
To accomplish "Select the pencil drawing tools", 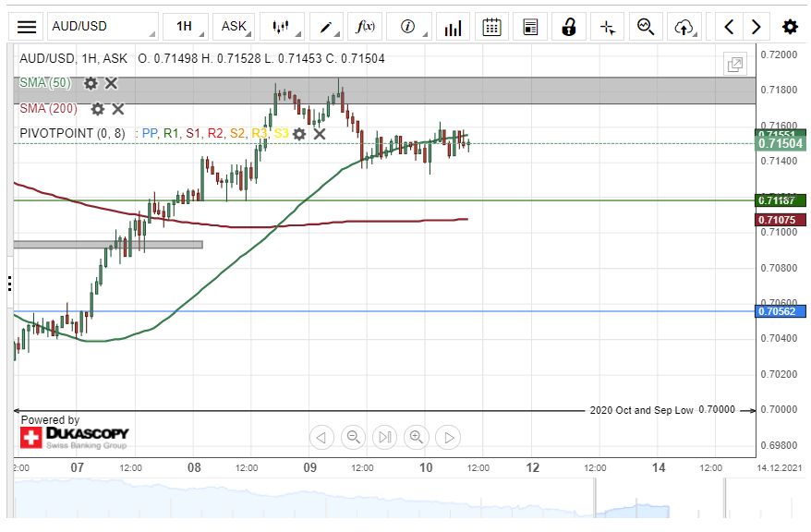I will click(x=326, y=27).
